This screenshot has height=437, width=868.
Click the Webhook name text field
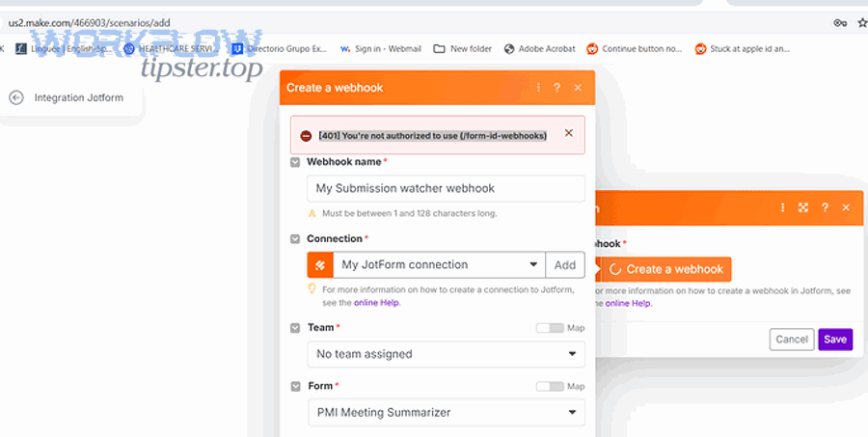[447, 188]
